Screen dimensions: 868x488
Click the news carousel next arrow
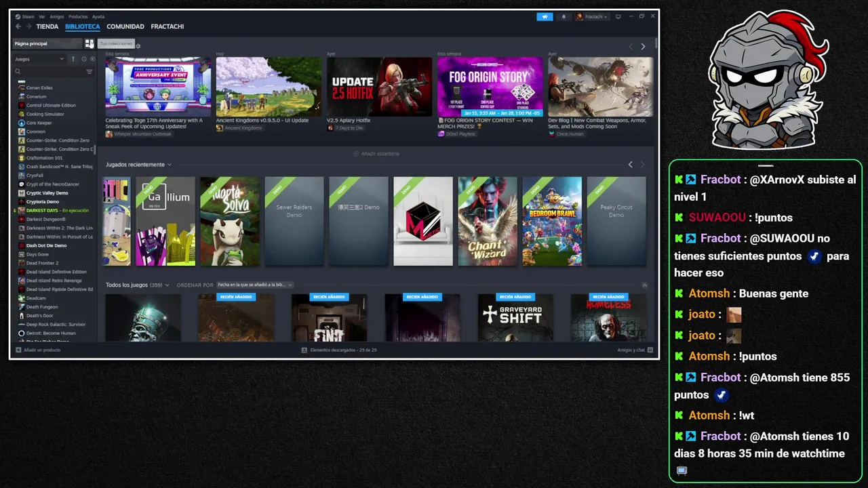pyautogui.click(x=643, y=46)
